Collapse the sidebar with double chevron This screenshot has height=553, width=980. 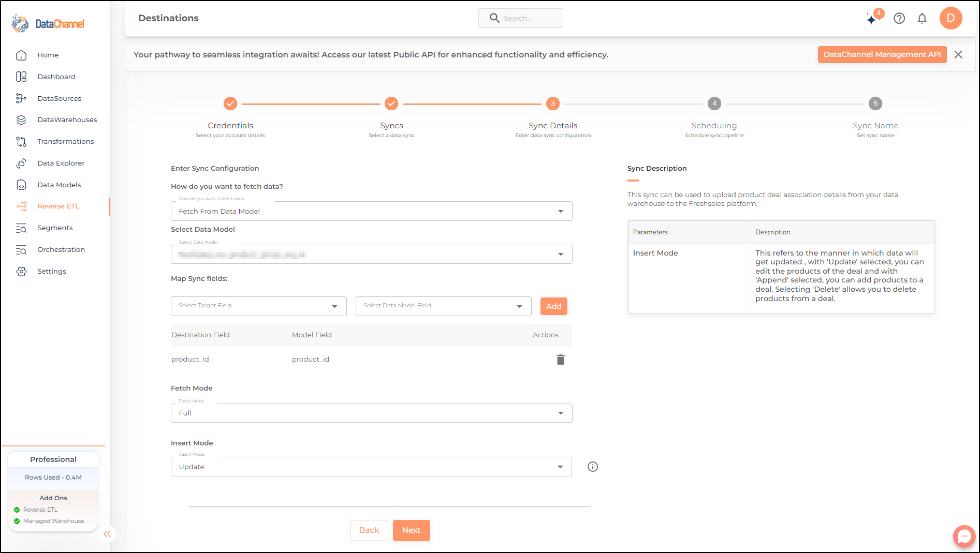107,534
